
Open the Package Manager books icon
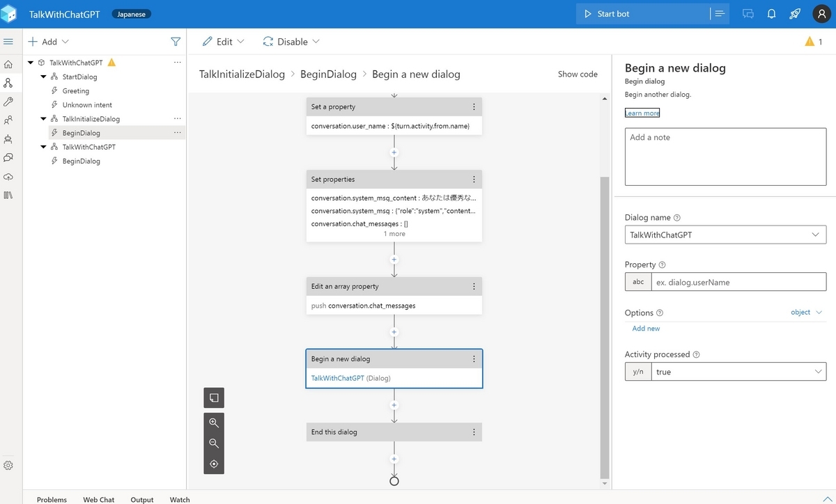click(x=8, y=196)
